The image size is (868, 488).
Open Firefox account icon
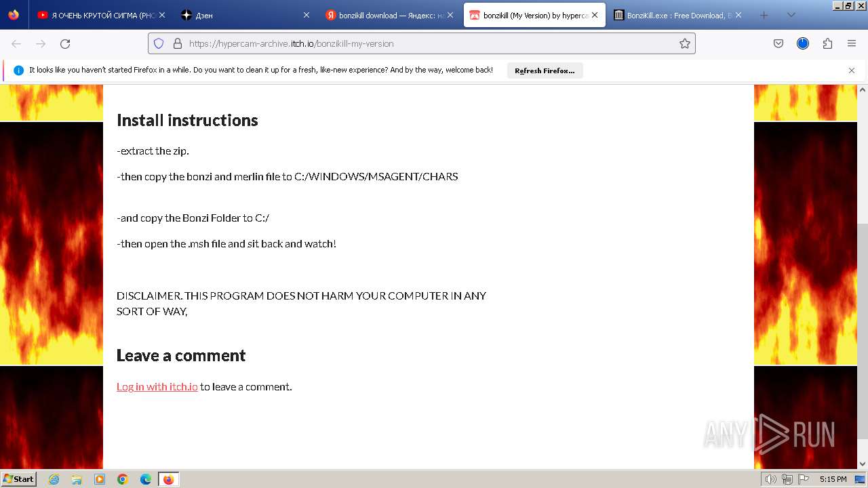click(803, 43)
